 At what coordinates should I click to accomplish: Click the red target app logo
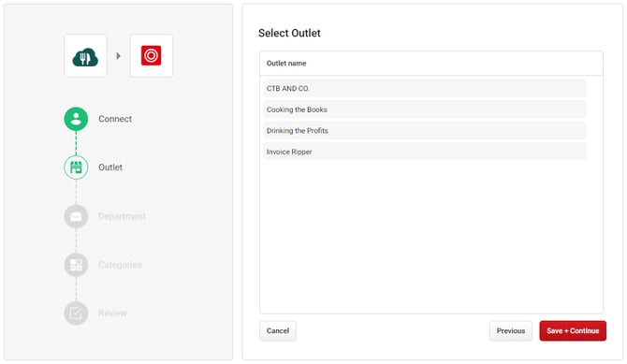coord(152,55)
